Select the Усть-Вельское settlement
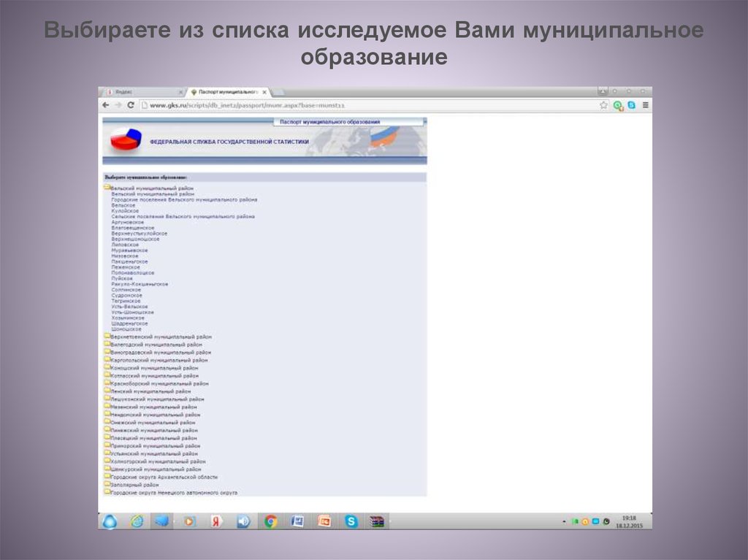This screenshot has width=748, height=560. tap(129, 307)
